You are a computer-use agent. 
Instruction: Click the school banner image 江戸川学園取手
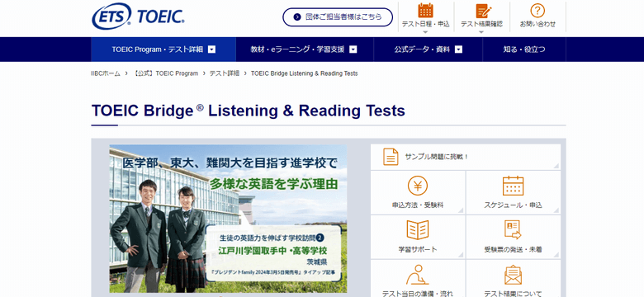point(228,219)
